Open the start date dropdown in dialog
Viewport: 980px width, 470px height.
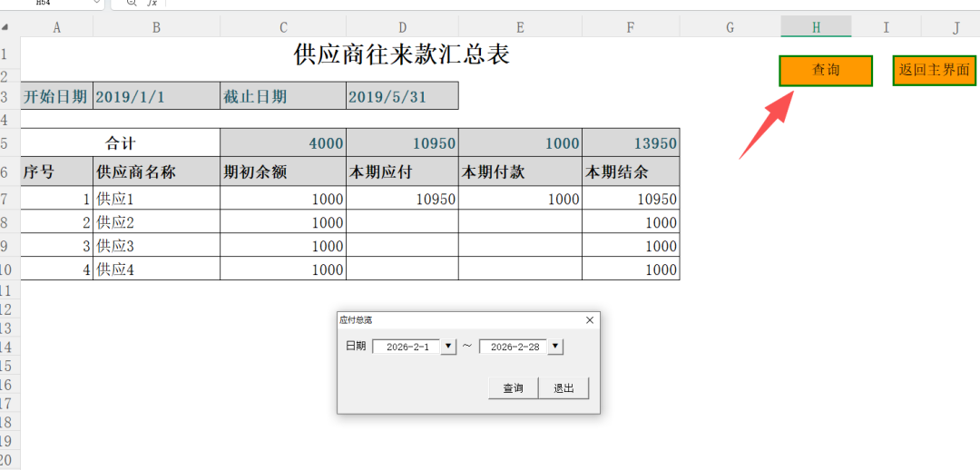click(448, 347)
